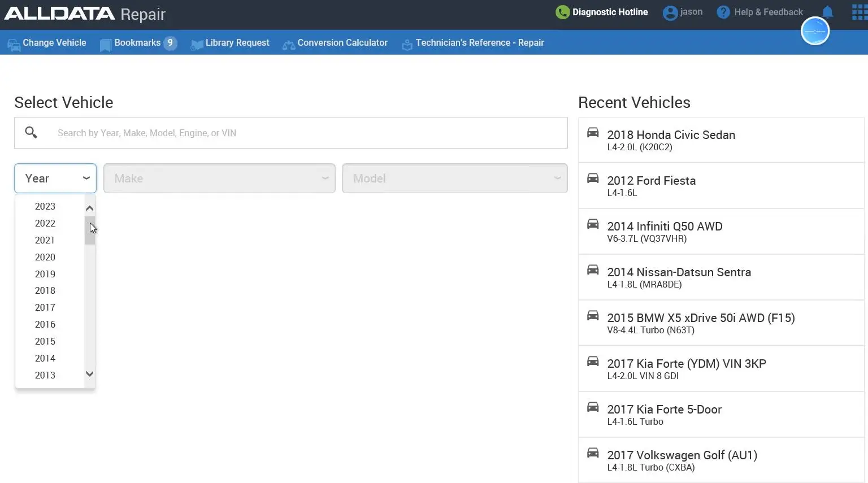Click the Library Request icon
The height and width of the screenshot is (483, 868).
click(x=197, y=45)
